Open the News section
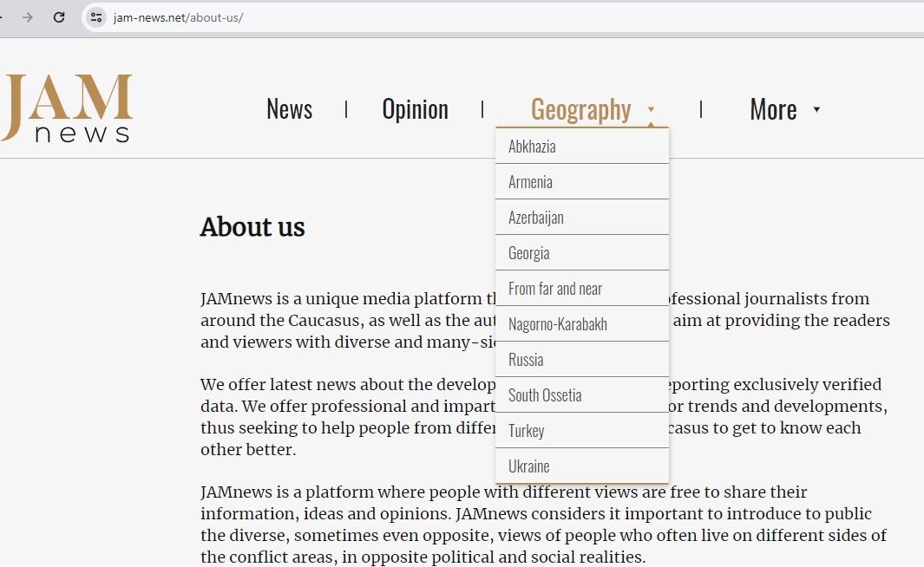This screenshot has height=567, width=924. [289, 109]
